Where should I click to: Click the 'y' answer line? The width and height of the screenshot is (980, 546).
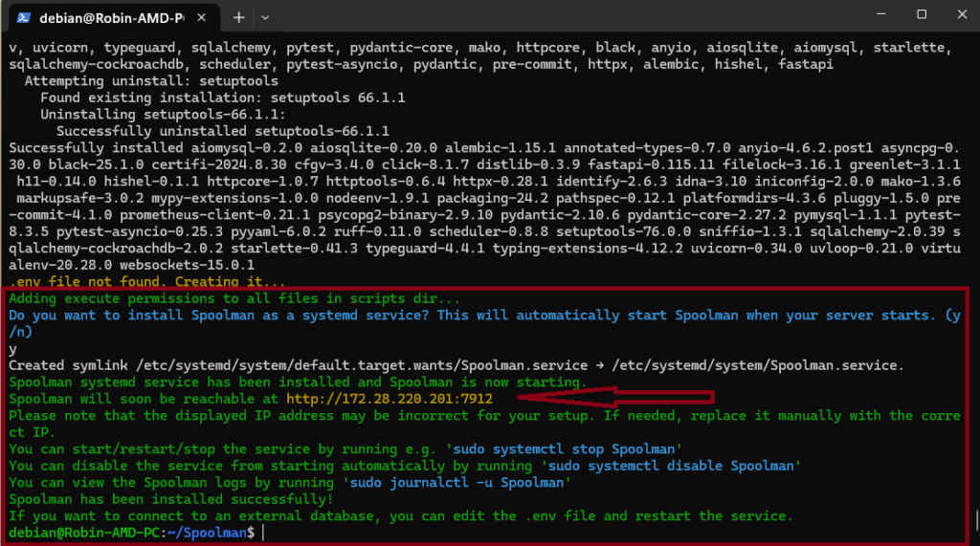[12, 349]
